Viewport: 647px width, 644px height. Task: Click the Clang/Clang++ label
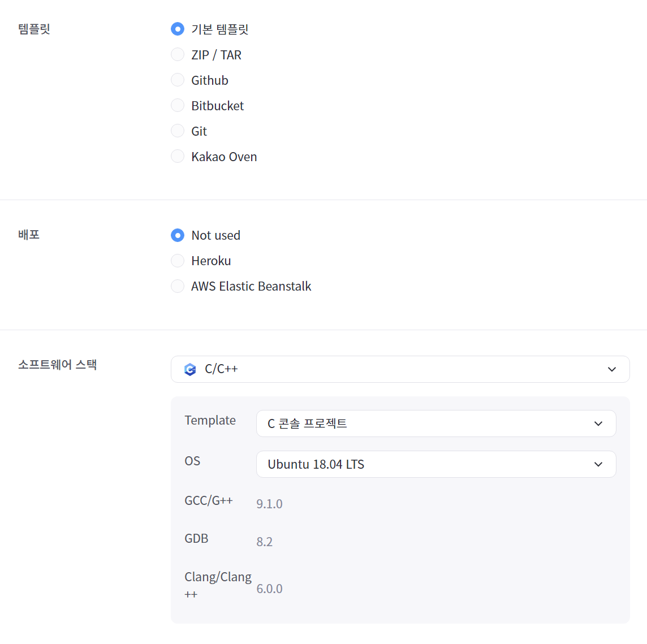click(x=218, y=585)
